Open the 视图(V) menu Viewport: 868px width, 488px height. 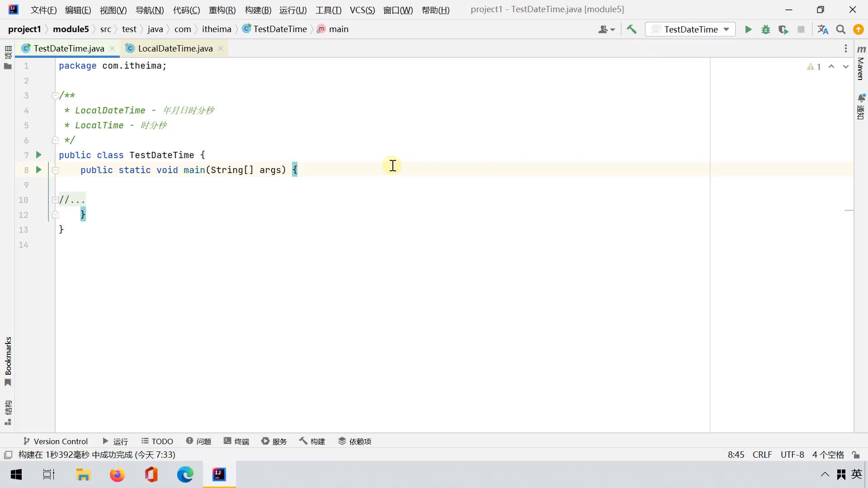tap(113, 10)
